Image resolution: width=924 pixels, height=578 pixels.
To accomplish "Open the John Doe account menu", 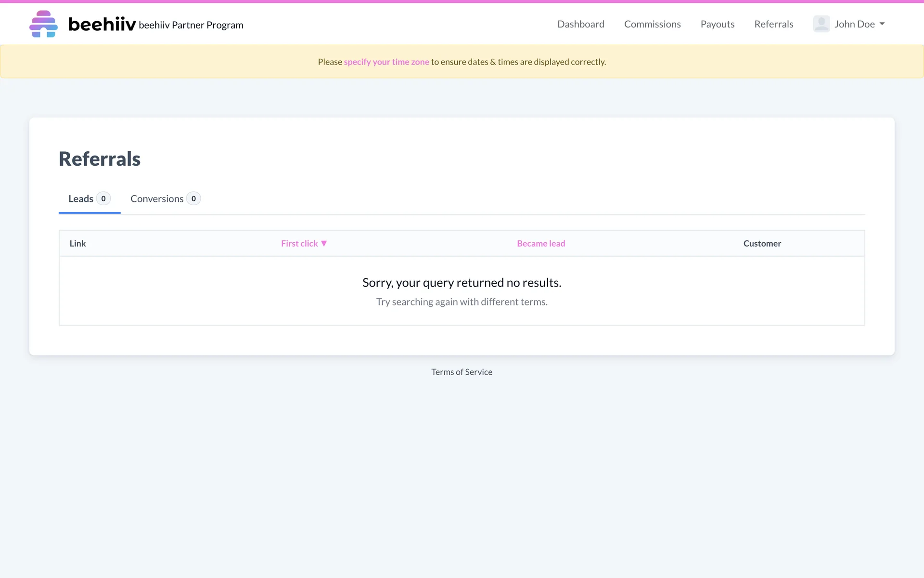I will 854,24.
